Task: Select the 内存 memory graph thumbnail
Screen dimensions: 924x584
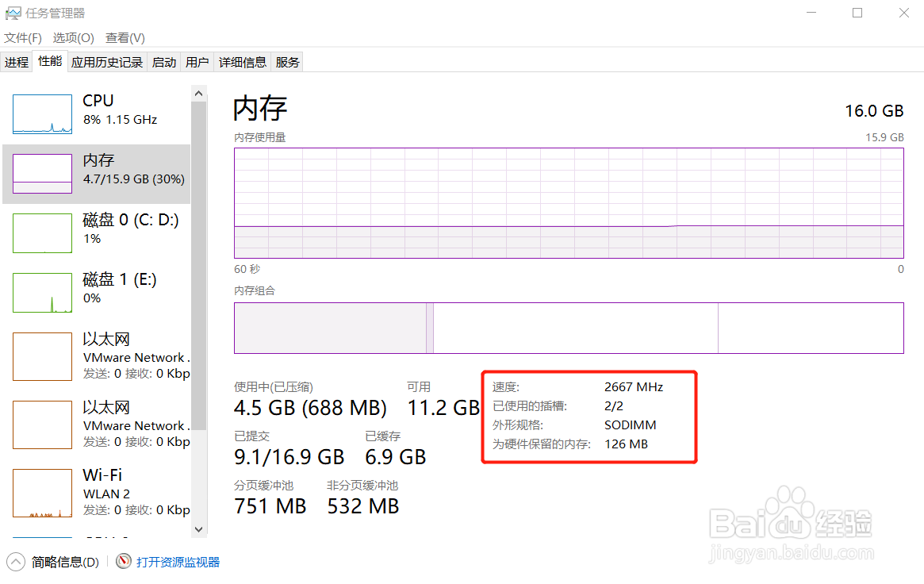Action: [42, 173]
